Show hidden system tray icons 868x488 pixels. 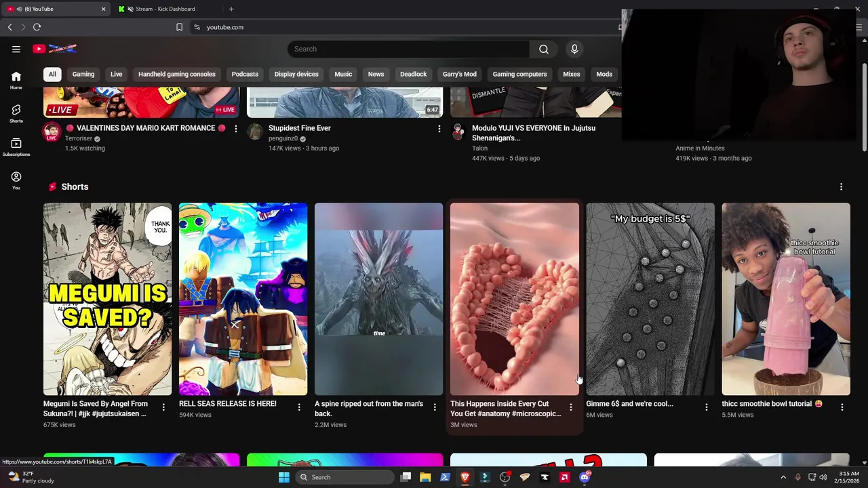tap(783, 477)
